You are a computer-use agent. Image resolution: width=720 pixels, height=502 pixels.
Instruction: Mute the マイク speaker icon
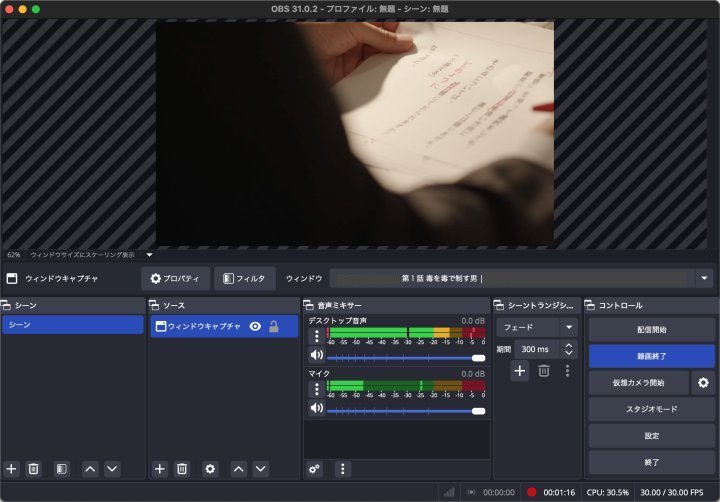click(x=317, y=409)
